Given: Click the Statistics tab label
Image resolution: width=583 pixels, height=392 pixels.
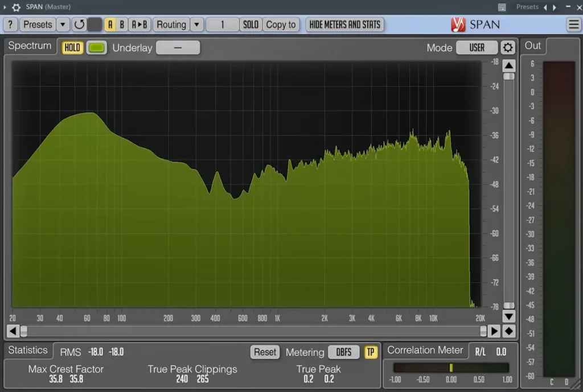Looking at the screenshot, I should (x=28, y=350).
